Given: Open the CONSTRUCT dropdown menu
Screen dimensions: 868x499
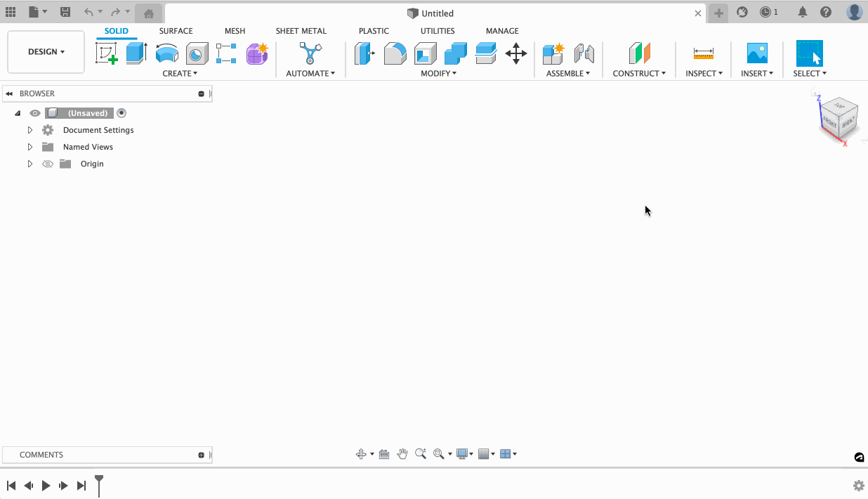Looking at the screenshot, I should [639, 73].
